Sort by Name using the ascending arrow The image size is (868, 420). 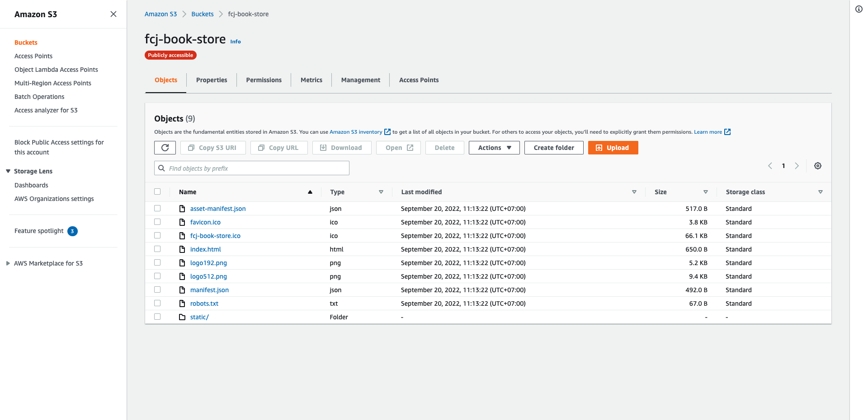pyautogui.click(x=310, y=192)
